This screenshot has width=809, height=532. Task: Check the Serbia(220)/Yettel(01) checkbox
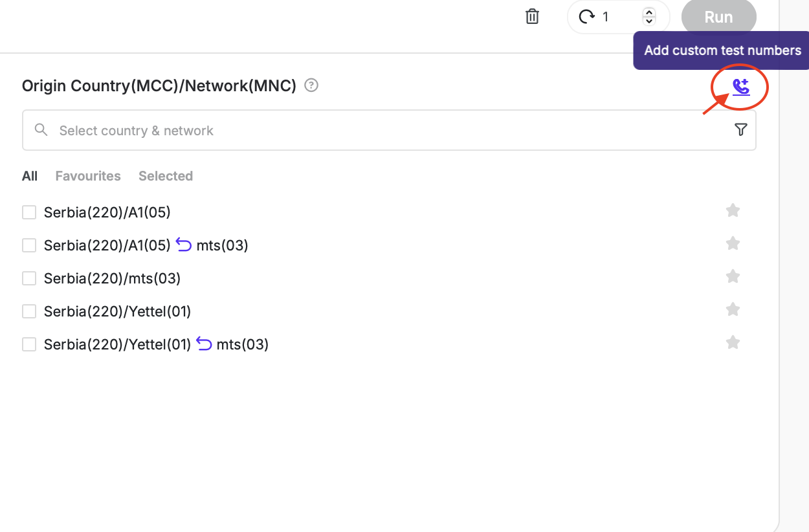tap(28, 311)
